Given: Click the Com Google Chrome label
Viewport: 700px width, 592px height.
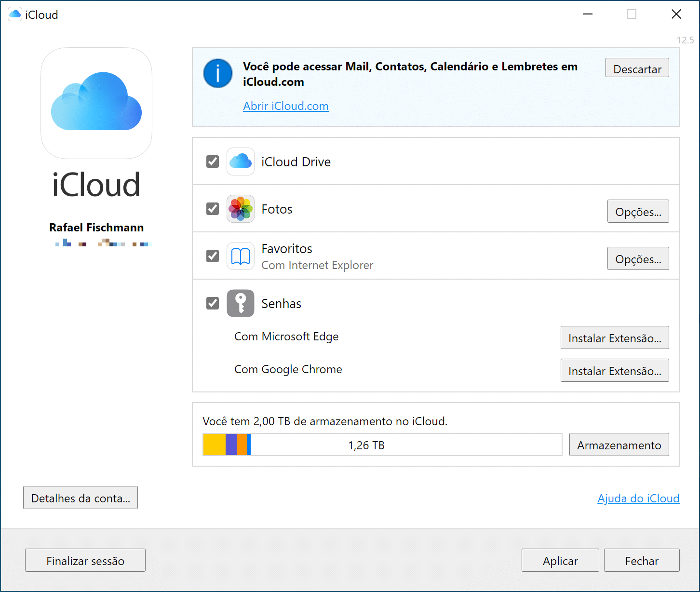Looking at the screenshot, I should 288,369.
